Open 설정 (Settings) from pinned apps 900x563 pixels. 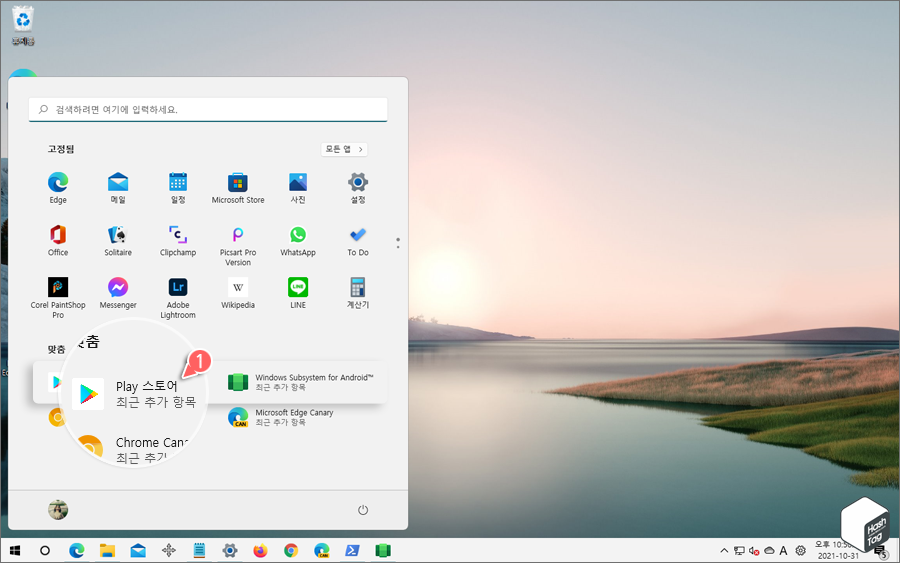click(358, 188)
